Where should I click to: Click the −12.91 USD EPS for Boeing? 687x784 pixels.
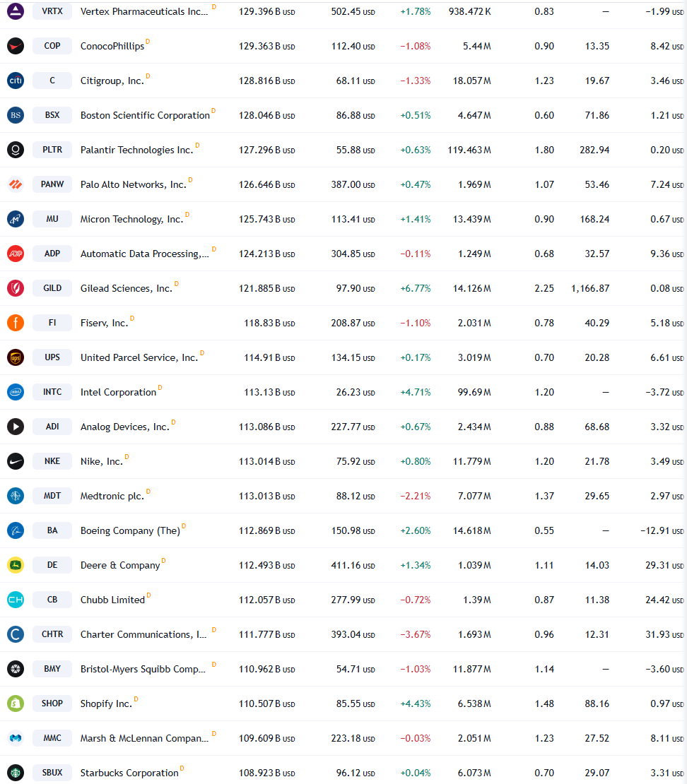[662, 531]
